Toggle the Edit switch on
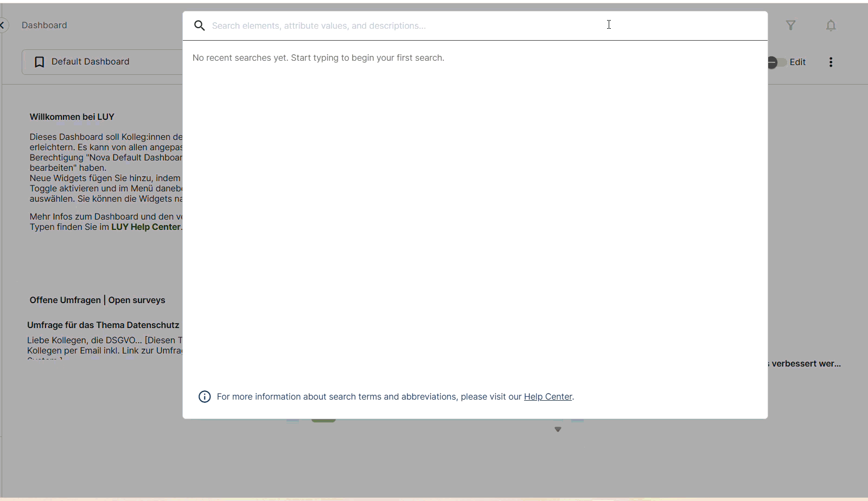Image resolution: width=868 pixels, height=501 pixels. (775, 62)
